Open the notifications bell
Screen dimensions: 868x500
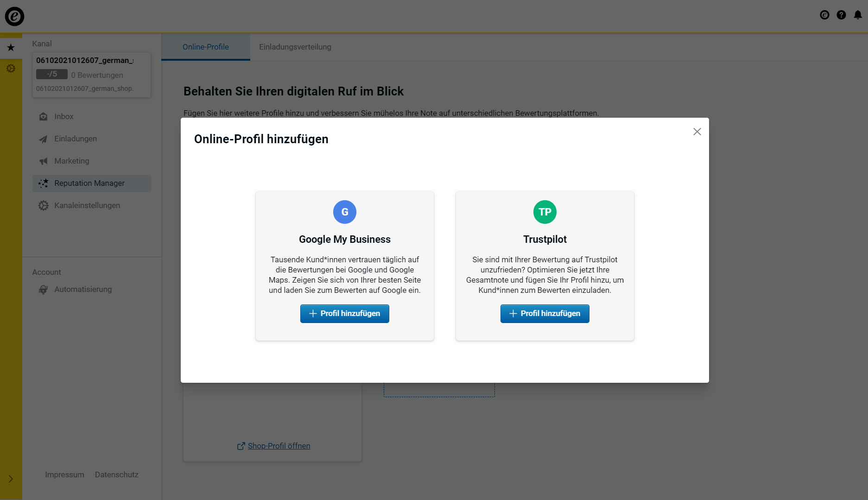[x=858, y=15]
